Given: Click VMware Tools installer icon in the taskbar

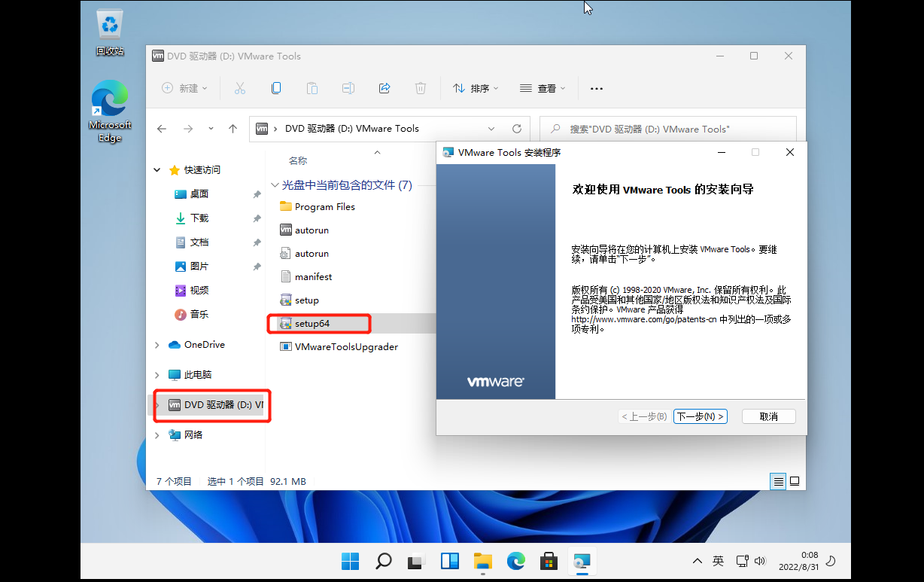Looking at the screenshot, I should point(582,561).
